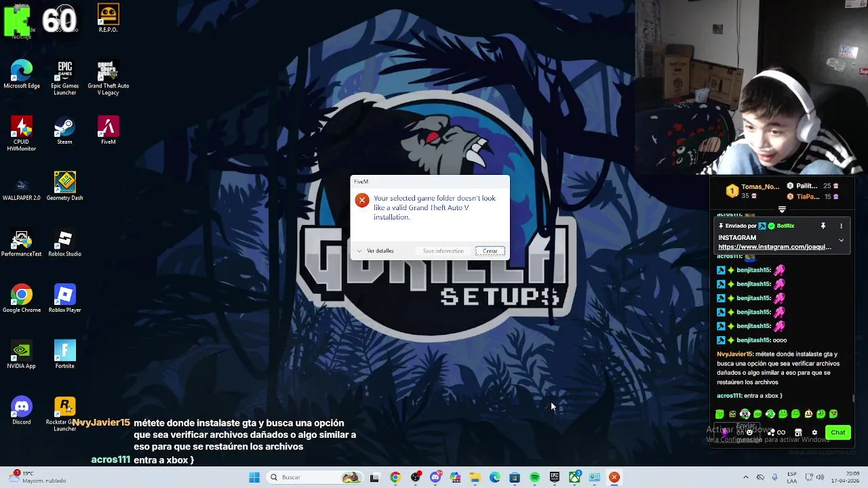Select the FiveM error taskbar item
The image size is (868, 488).
(614, 477)
